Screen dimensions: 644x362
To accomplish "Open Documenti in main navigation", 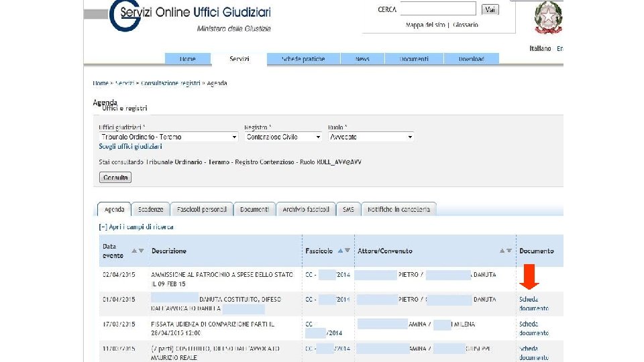I will tap(414, 59).
